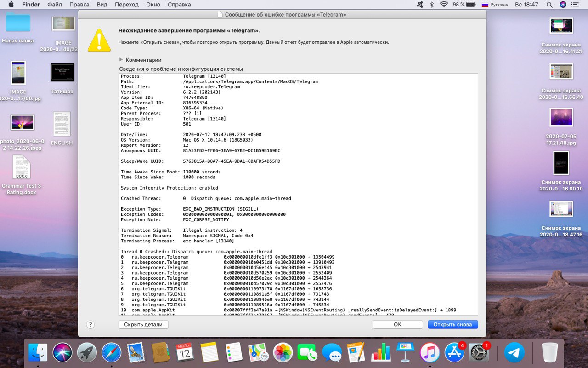Open the Правка menu
588x368 pixels.
79,5
